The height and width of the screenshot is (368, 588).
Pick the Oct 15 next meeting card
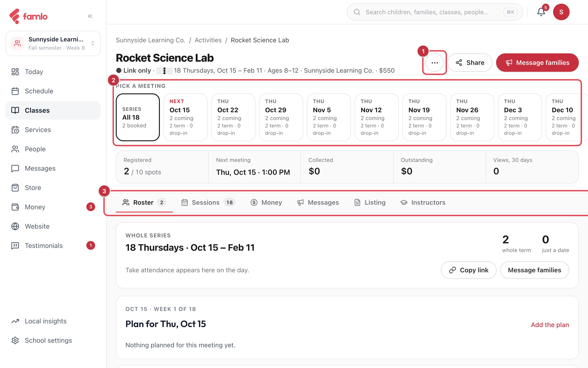(x=186, y=117)
